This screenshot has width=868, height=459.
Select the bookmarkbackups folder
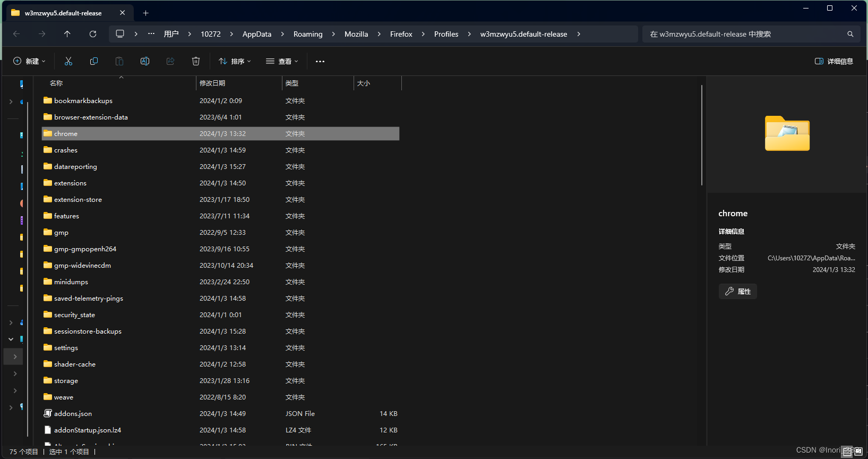point(220,100)
